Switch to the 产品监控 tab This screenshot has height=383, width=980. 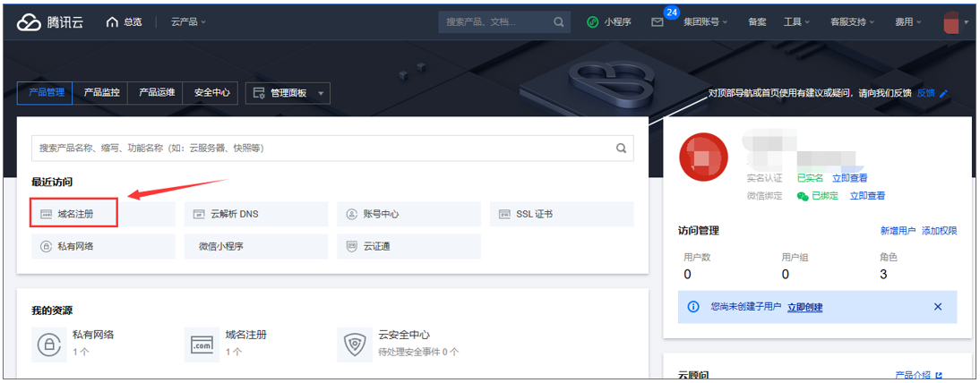point(101,92)
